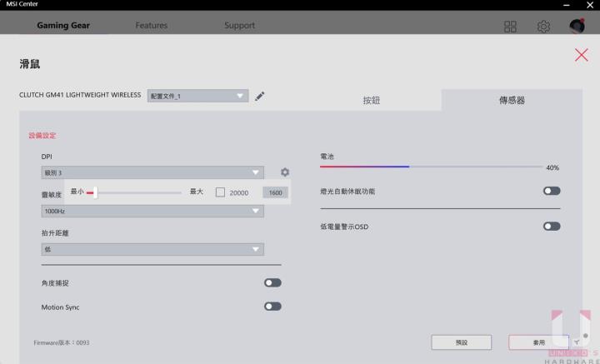
Task: Enable 低電量警示OSD switch
Action: tap(552, 227)
